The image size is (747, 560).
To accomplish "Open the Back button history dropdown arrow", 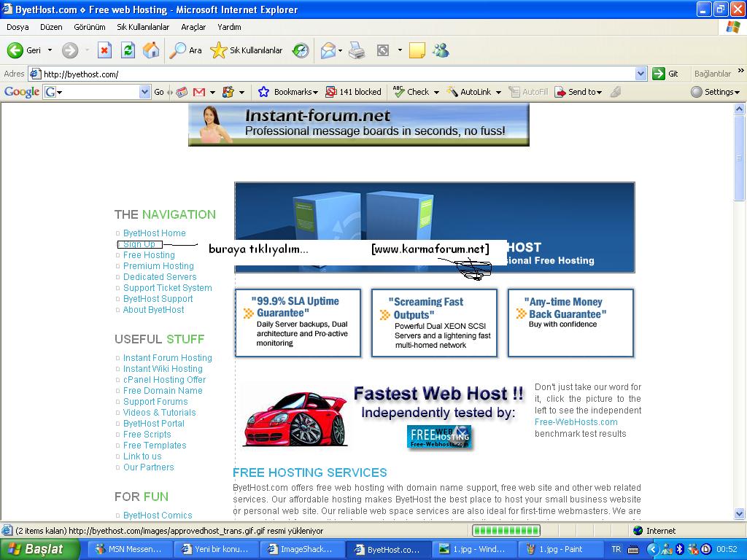I will click(x=50, y=50).
